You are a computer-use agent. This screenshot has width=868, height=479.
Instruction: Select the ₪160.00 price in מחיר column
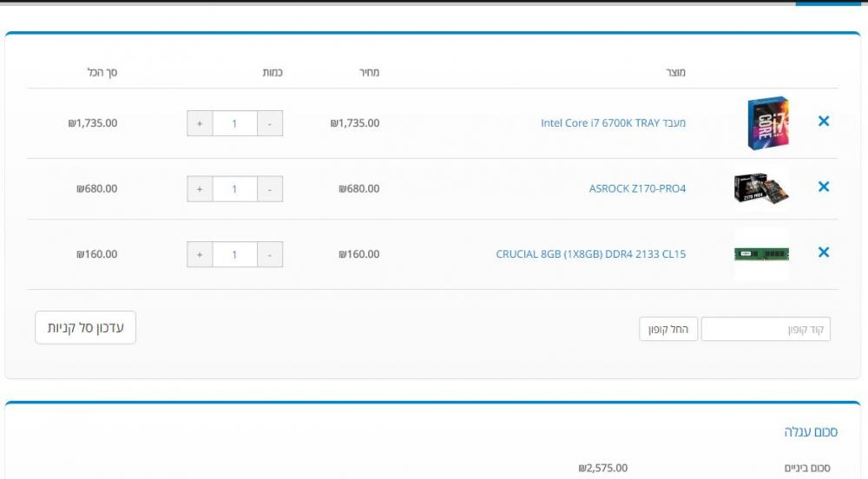pos(359,254)
